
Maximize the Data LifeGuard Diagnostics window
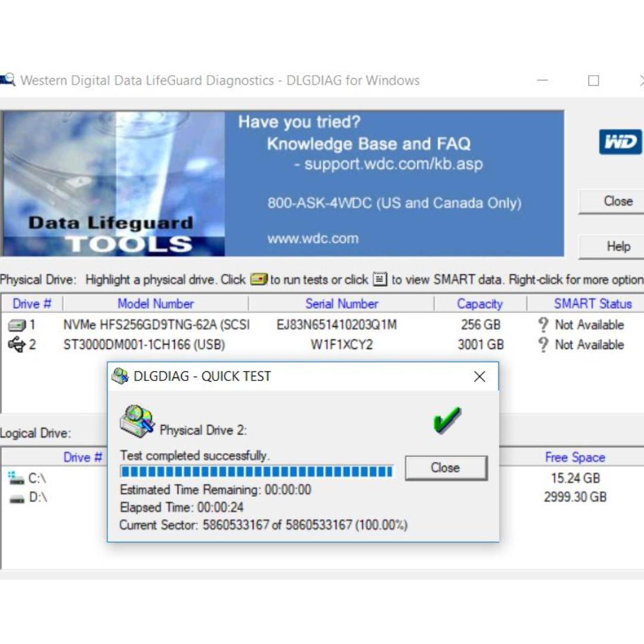(593, 80)
